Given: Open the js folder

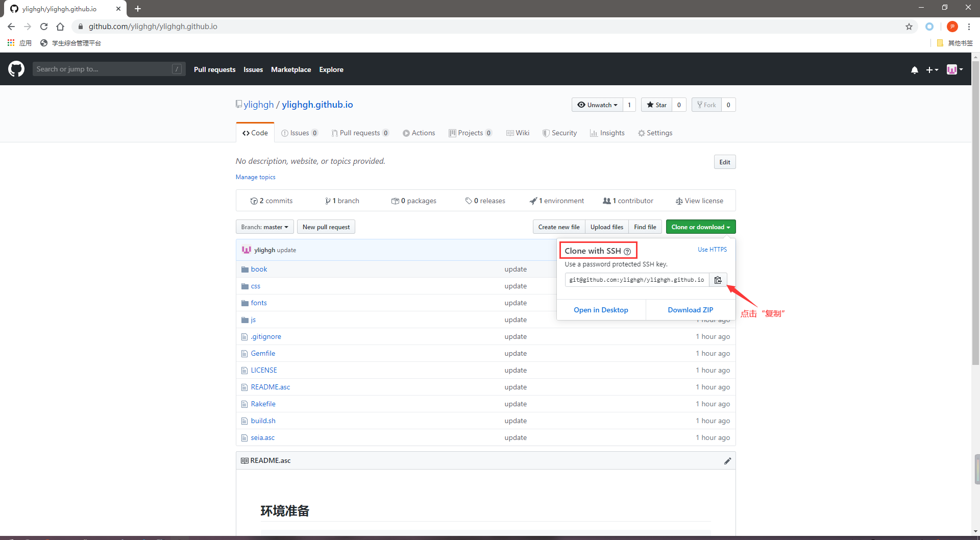Looking at the screenshot, I should [253, 320].
